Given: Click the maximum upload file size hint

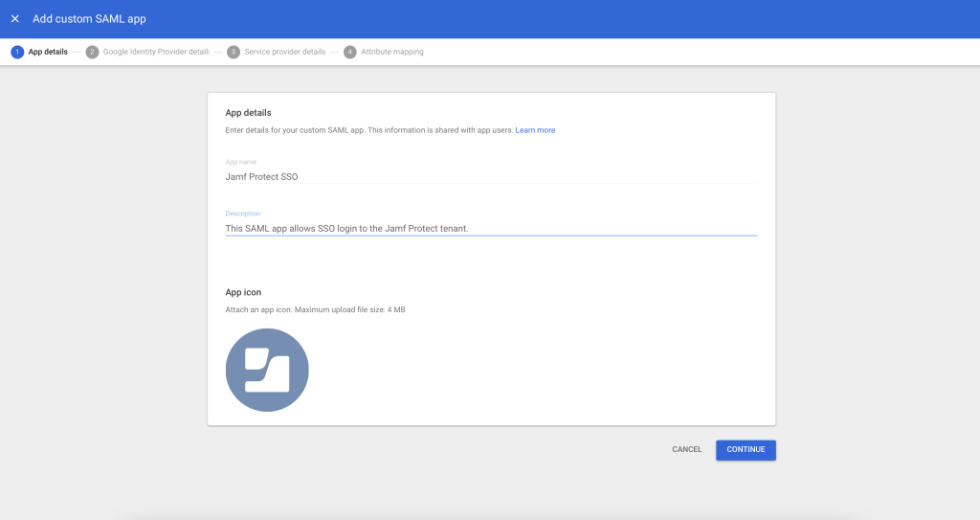Looking at the screenshot, I should (x=315, y=309).
